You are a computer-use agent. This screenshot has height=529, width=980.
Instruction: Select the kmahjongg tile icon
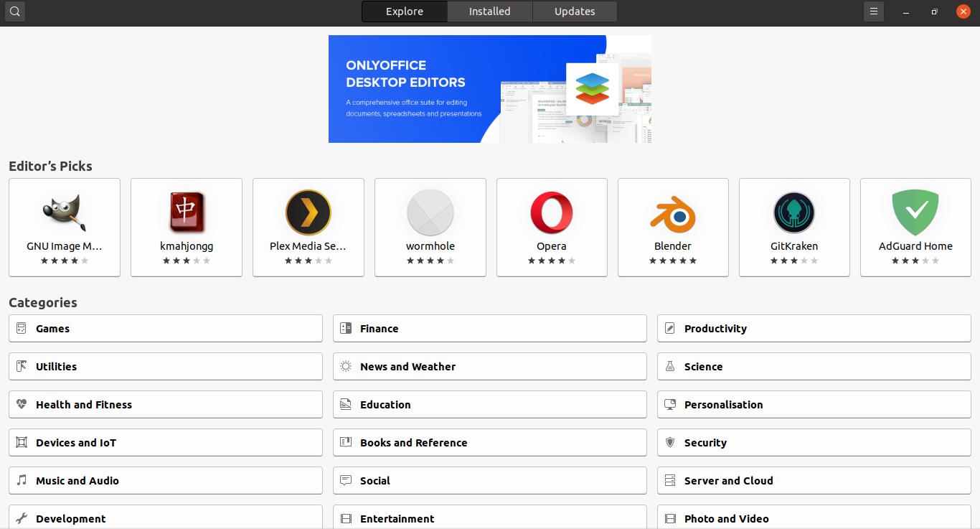187,212
